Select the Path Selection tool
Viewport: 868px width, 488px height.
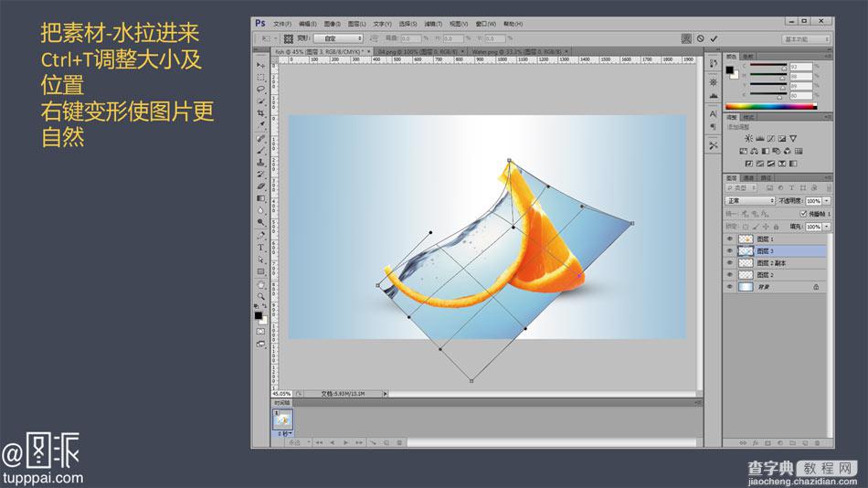tap(260, 260)
